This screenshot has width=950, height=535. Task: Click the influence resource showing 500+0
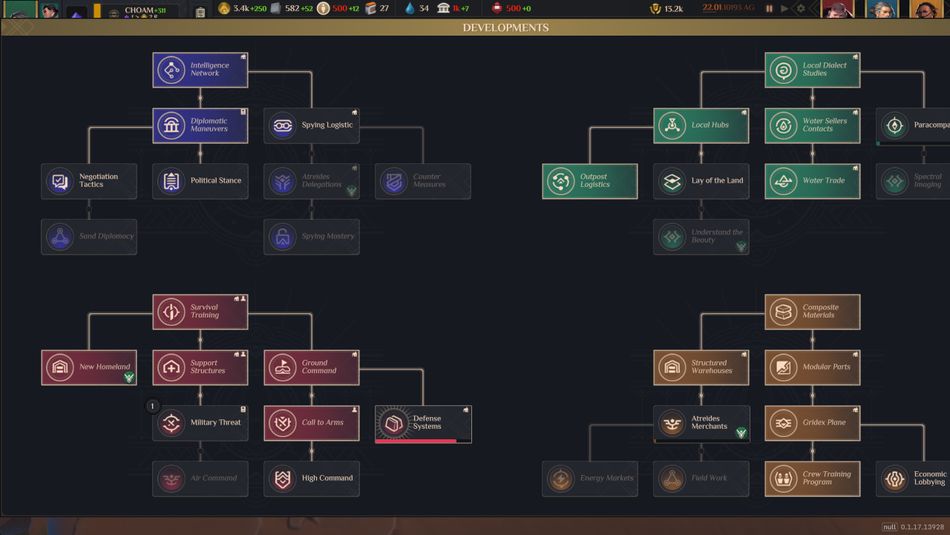point(511,8)
